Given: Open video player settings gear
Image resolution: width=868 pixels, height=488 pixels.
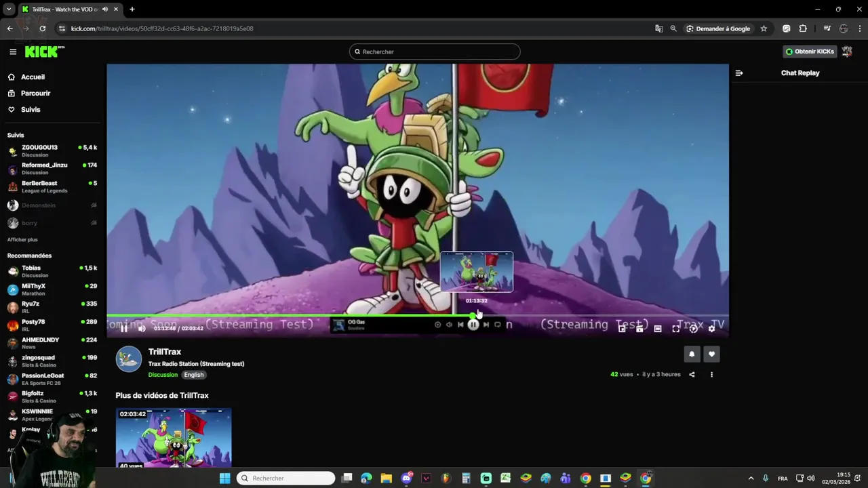Looking at the screenshot, I should [711, 329].
